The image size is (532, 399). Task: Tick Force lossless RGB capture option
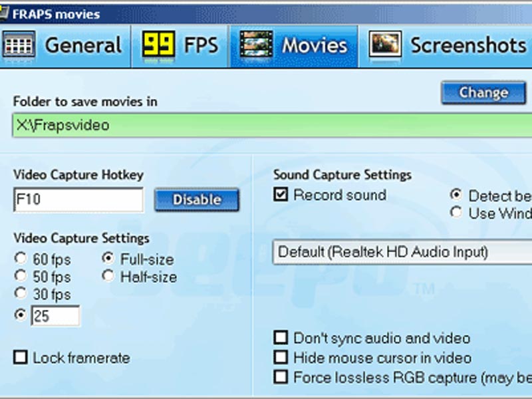click(x=281, y=377)
